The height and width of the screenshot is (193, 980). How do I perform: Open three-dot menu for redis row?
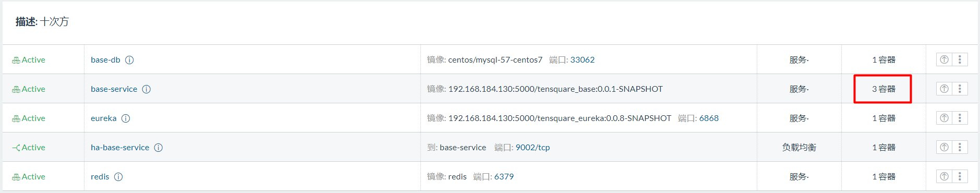pyautogui.click(x=960, y=176)
